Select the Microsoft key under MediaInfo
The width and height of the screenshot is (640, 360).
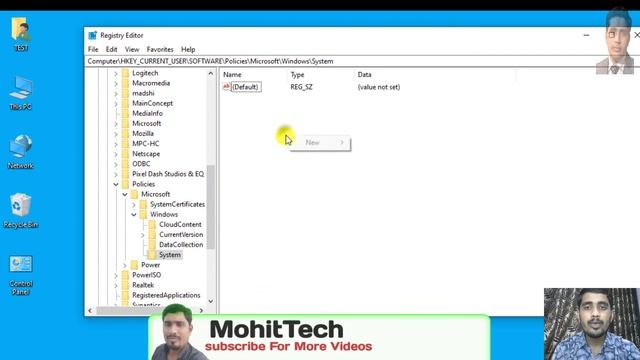click(147, 123)
